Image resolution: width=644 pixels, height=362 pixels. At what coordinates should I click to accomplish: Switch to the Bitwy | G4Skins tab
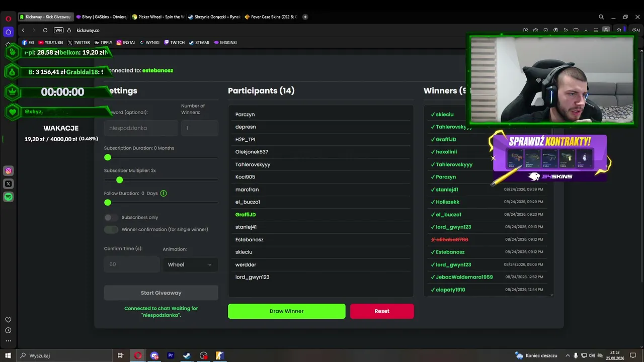coord(101,17)
